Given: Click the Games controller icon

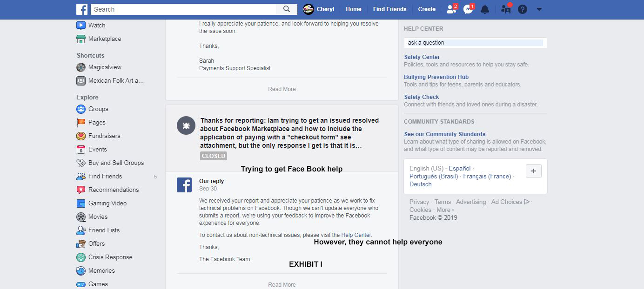Looking at the screenshot, I should click(x=81, y=284).
